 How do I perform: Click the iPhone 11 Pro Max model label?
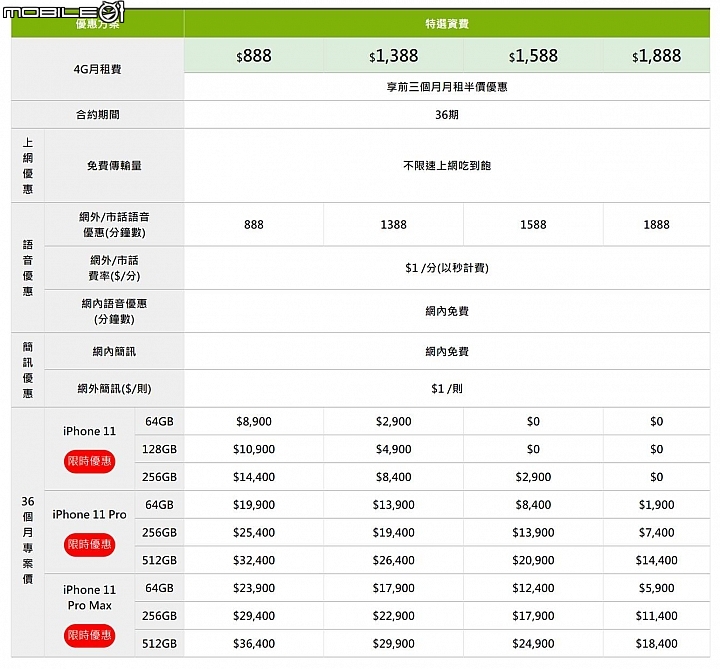[x=89, y=597]
